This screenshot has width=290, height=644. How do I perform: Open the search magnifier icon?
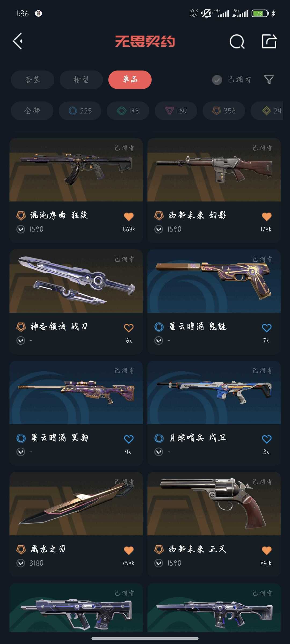click(237, 41)
